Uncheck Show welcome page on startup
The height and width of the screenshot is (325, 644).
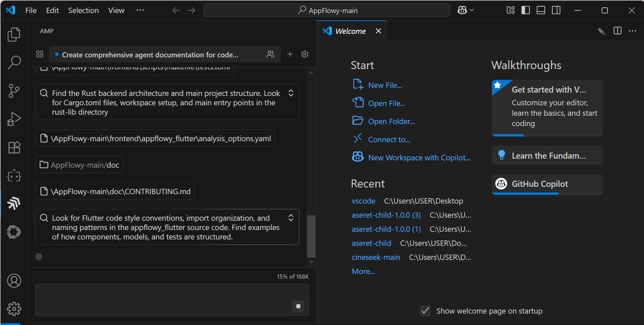tap(425, 311)
